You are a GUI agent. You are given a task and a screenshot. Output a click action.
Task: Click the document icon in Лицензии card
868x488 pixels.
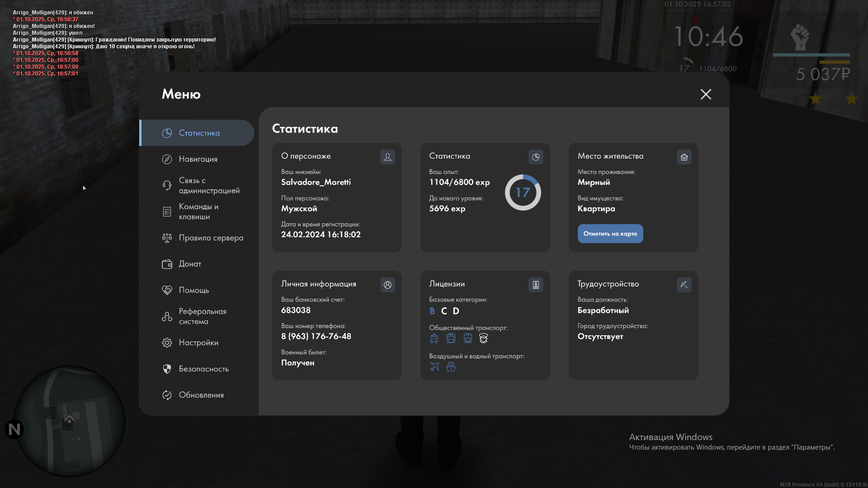[x=536, y=285]
